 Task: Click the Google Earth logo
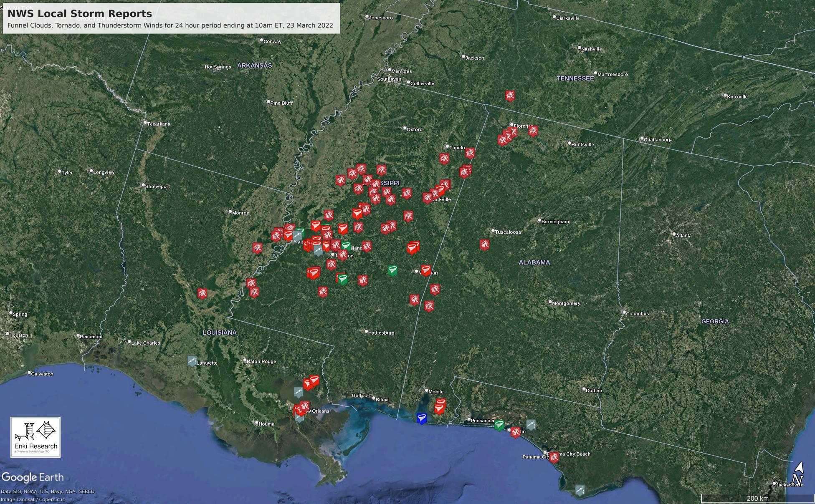click(x=33, y=477)
